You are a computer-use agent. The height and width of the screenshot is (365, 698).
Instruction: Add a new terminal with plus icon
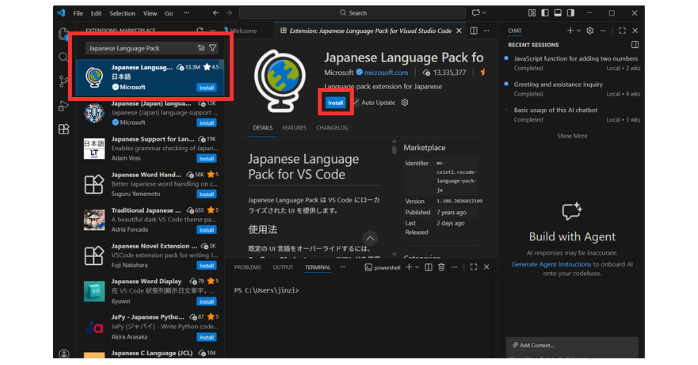pos(409,267)
